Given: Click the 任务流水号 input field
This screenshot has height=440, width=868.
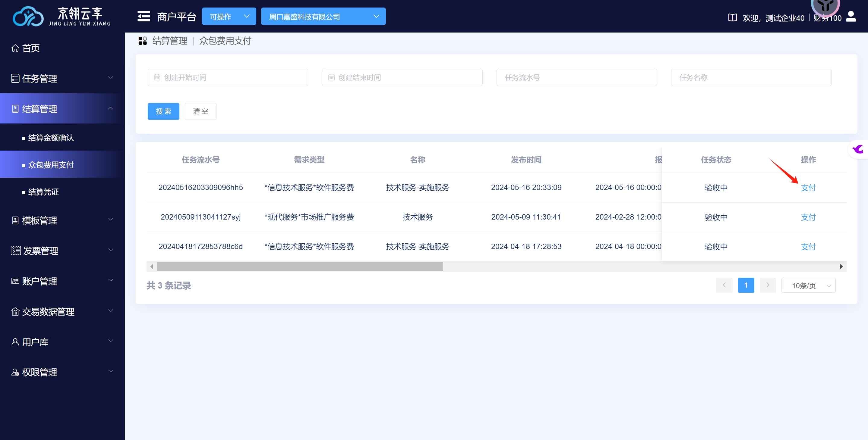Looking at the screenshot, I should (x=576, y=77).
